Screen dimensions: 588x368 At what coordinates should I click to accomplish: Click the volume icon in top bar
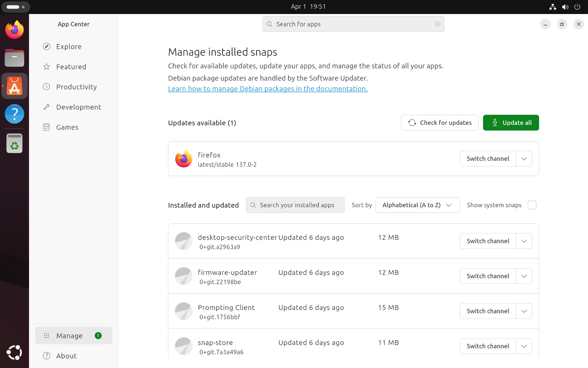click(565, 7)
